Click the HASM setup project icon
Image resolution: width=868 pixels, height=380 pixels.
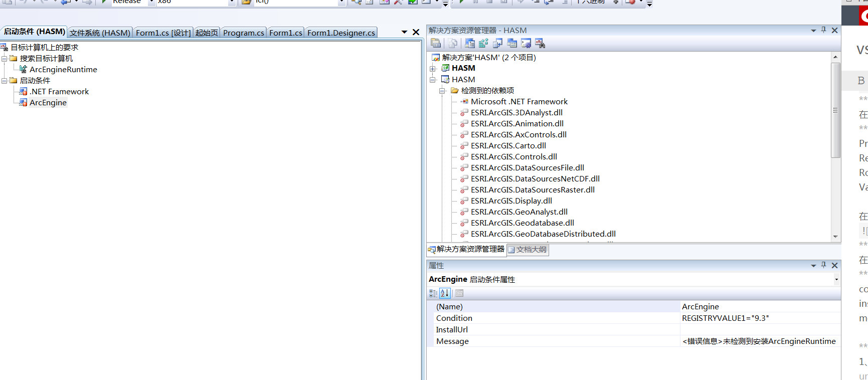(445, 79)
